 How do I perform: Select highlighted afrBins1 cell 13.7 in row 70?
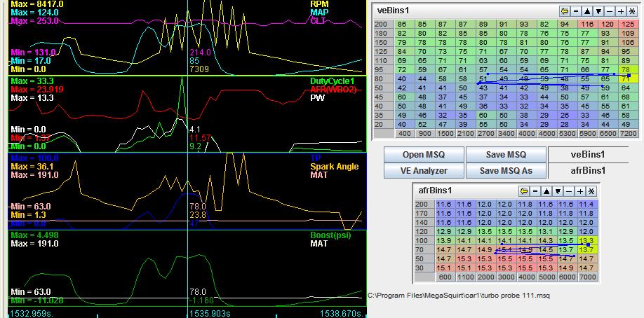tap(588, 250)
